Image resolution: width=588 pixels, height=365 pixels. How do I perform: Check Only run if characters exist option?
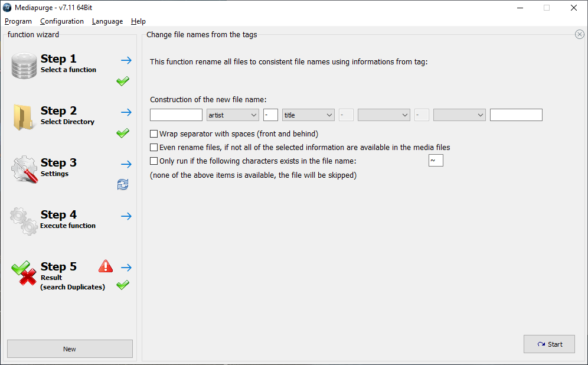tap(153, 161)
